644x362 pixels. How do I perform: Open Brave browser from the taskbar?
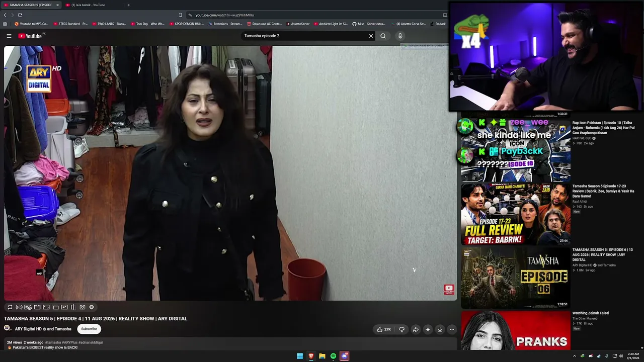311,356
